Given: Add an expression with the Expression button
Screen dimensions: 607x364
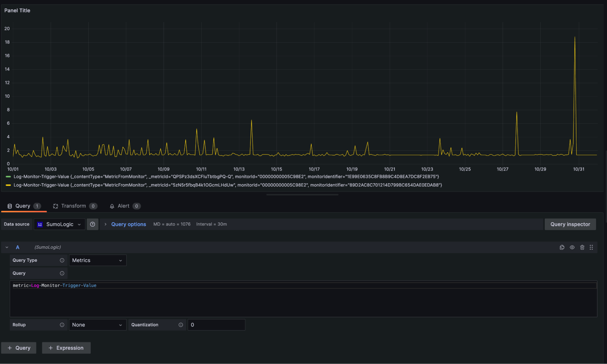Looking at the screenshot, I should [x=66, y=348].
